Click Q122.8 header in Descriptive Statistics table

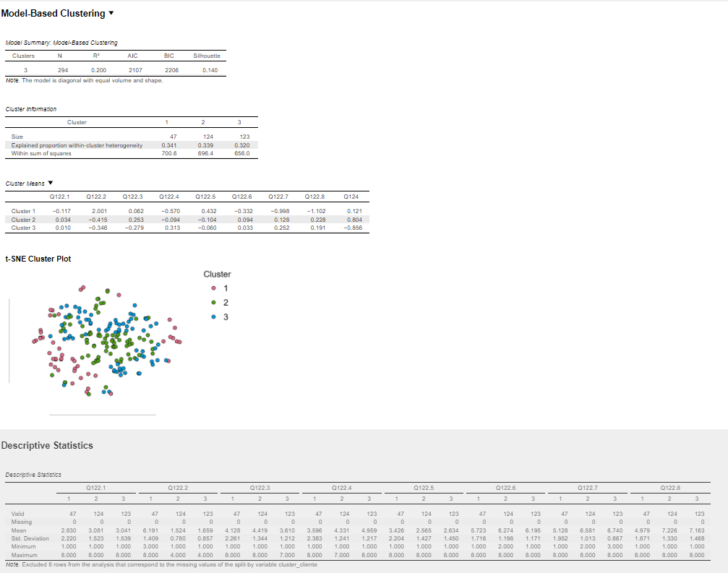(x=672, y=488)
